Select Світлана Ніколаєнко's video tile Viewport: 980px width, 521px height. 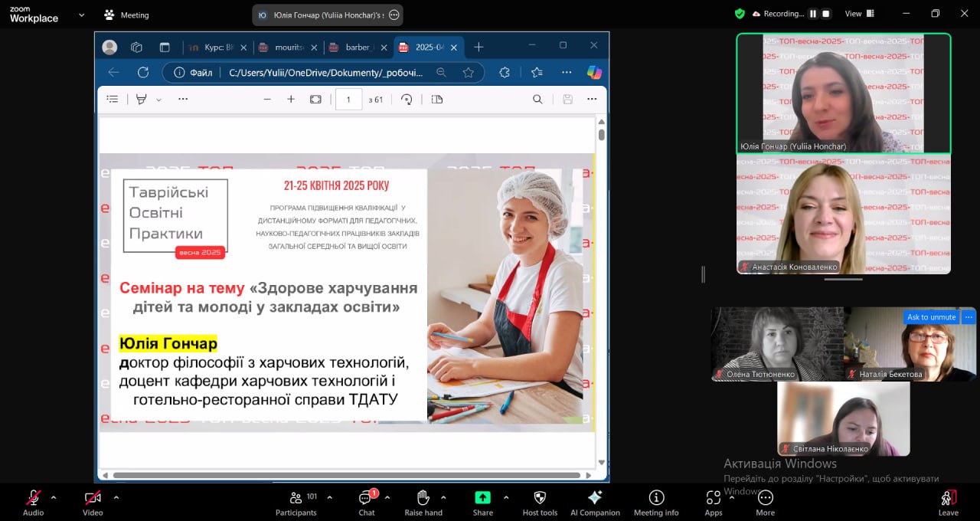(x=844, y=418)
